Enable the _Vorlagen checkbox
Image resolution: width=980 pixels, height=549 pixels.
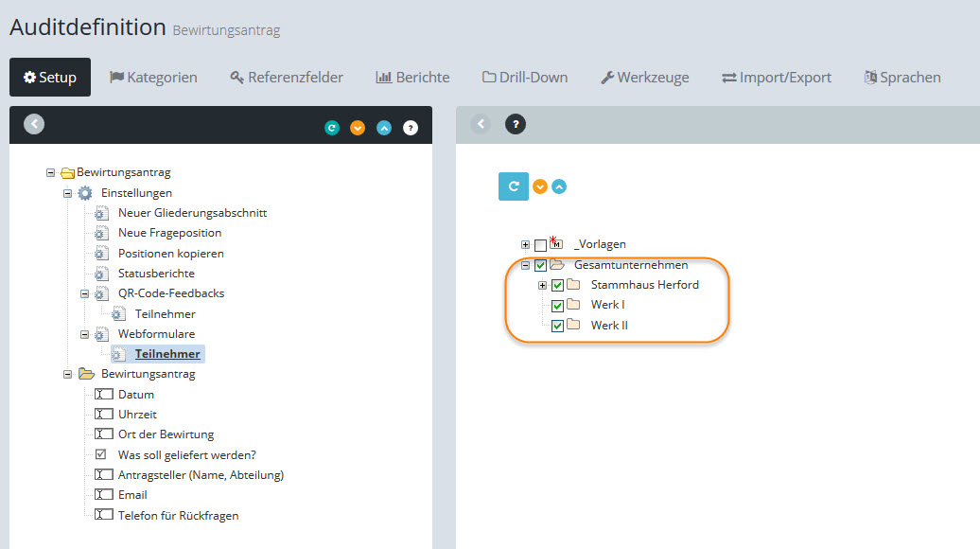pyautogui.click(x=540, y=245)
